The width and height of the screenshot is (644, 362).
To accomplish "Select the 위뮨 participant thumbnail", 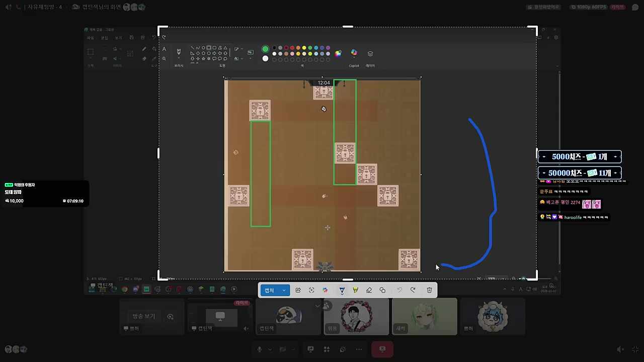I will click(x=356, y=316).
